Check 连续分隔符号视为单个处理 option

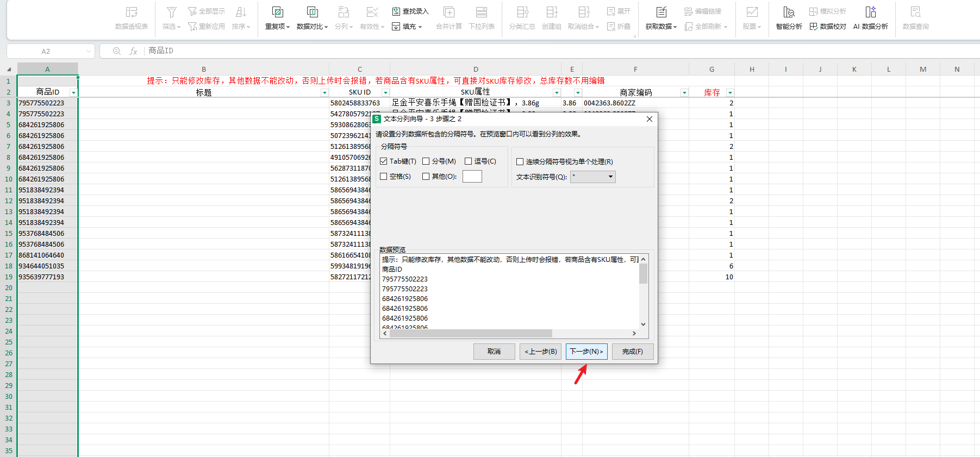[x=520, y=162]
